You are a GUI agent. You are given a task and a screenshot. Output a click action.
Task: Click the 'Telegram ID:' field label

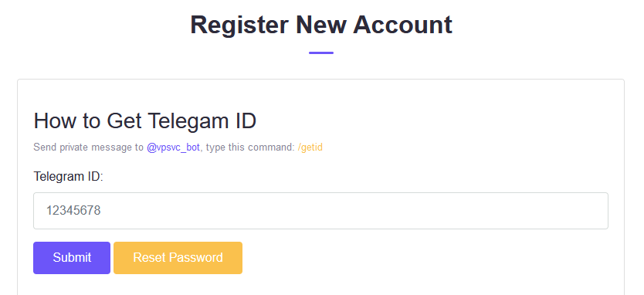[69, 177]
